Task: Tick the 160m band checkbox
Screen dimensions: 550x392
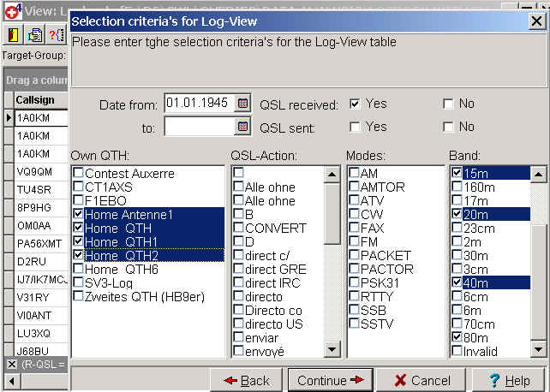Action: [457, 187]
